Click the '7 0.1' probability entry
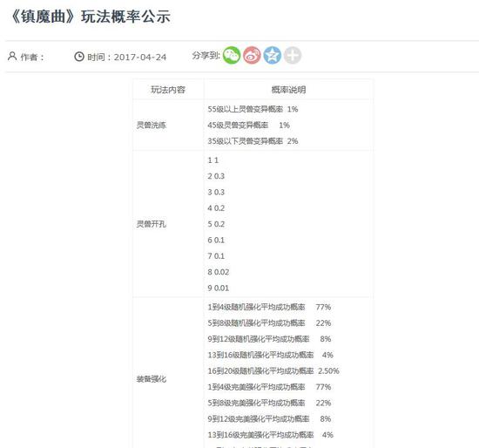 (216, 256)
